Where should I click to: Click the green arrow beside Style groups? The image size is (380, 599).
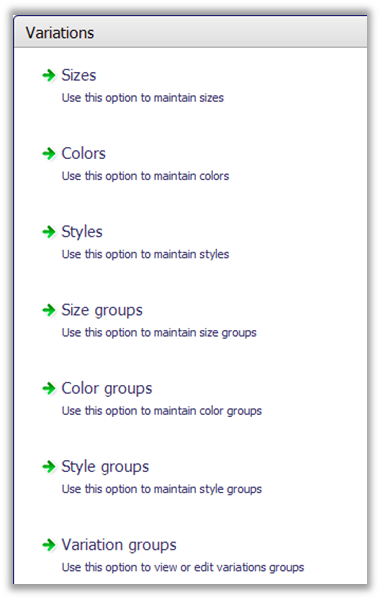[49, 467]
